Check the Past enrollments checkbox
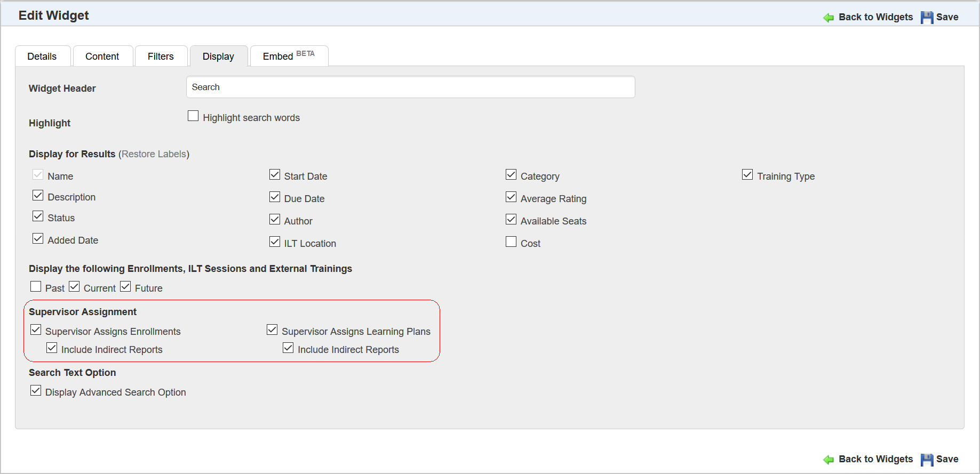The image size is (980, 474). [x=36, y=287]
